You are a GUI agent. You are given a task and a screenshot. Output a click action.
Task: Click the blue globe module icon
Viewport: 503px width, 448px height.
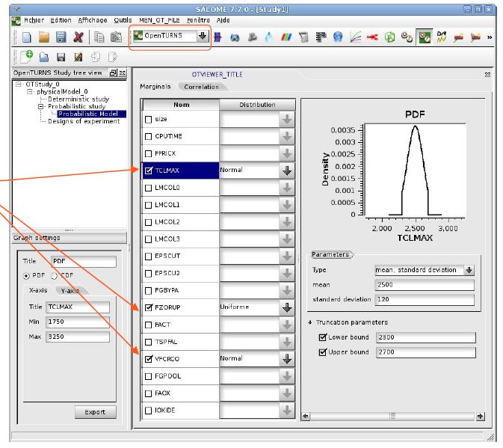click(338, 37)
